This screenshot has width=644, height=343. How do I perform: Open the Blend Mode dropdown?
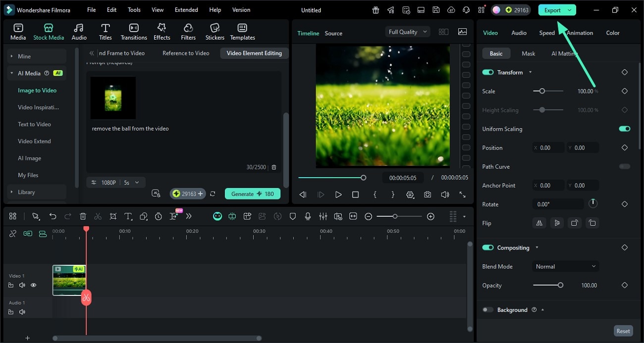[x=565, y=267]
